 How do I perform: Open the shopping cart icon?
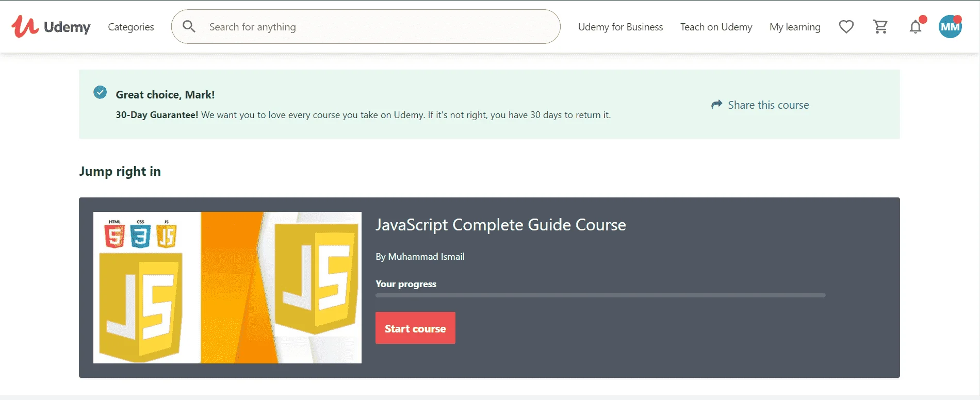880,26
